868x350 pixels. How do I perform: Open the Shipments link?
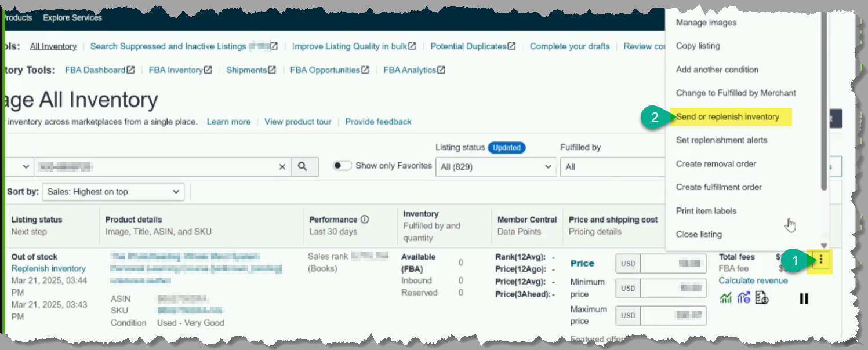(x=246, y=70)
